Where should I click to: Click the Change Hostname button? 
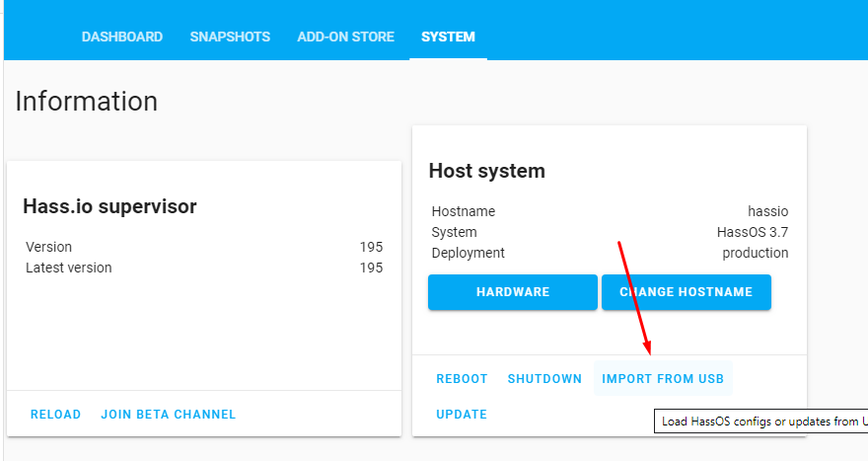coord(686,292)
